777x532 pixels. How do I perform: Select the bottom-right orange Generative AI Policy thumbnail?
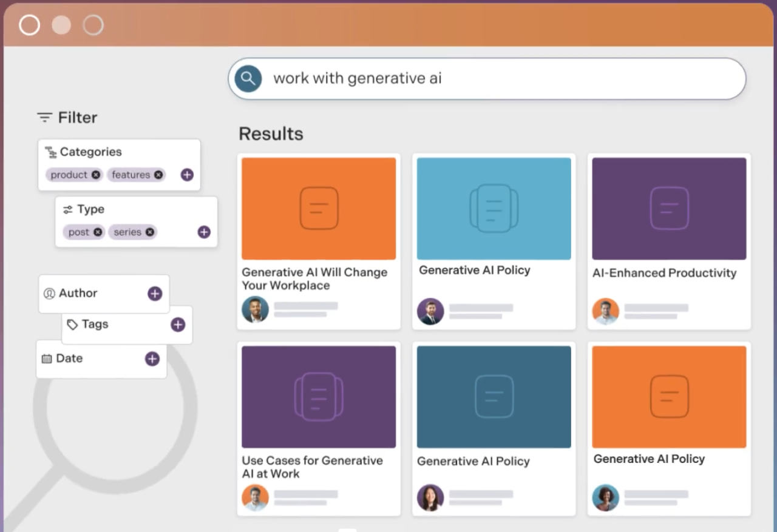coord(669,397)
